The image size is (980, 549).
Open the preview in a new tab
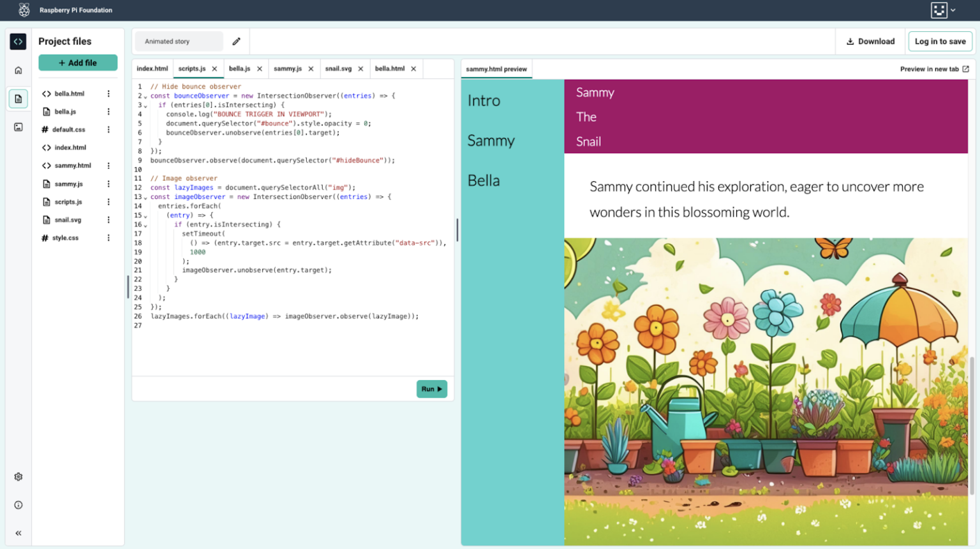click(x=935, y=69)
